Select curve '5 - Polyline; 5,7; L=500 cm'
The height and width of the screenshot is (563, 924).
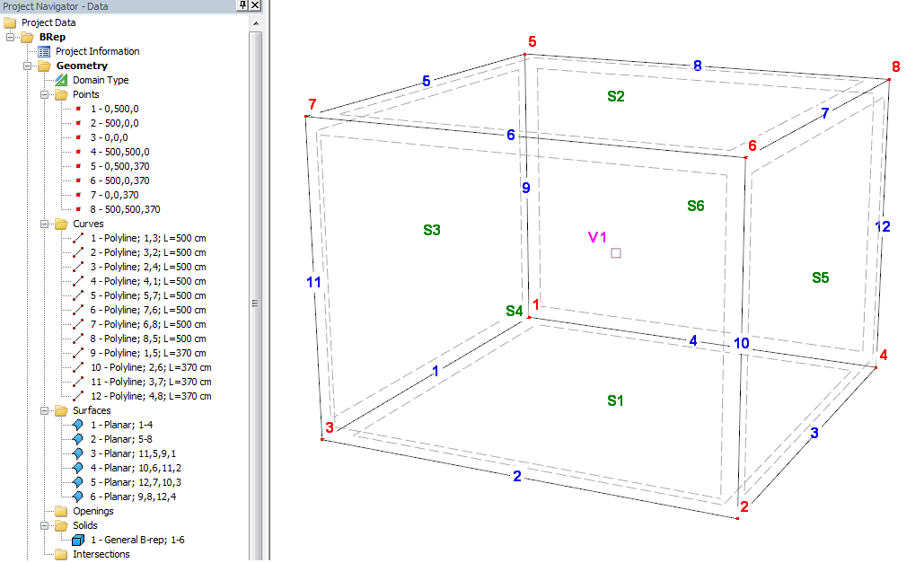point(148,296)
